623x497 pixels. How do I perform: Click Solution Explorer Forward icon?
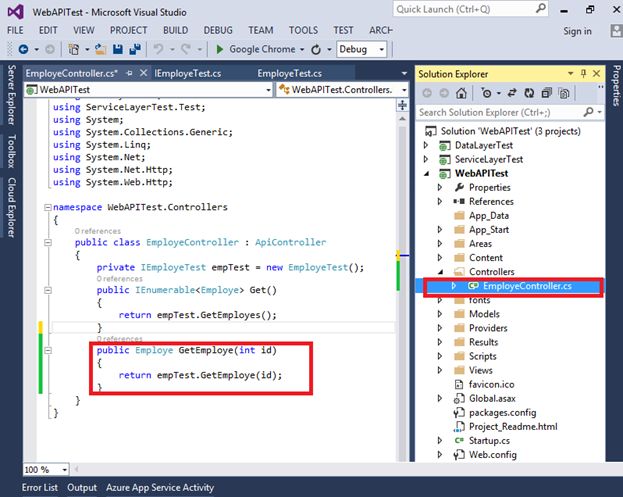(444, 93)
